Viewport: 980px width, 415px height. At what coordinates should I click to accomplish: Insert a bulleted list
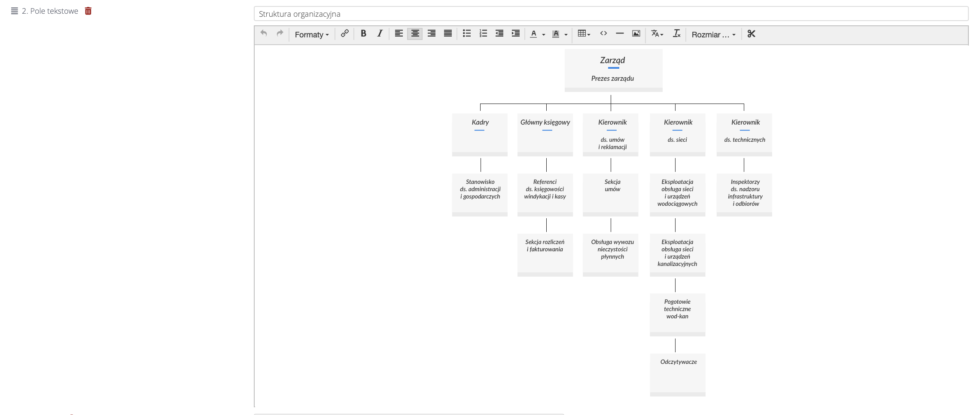(x=467, y=34)
